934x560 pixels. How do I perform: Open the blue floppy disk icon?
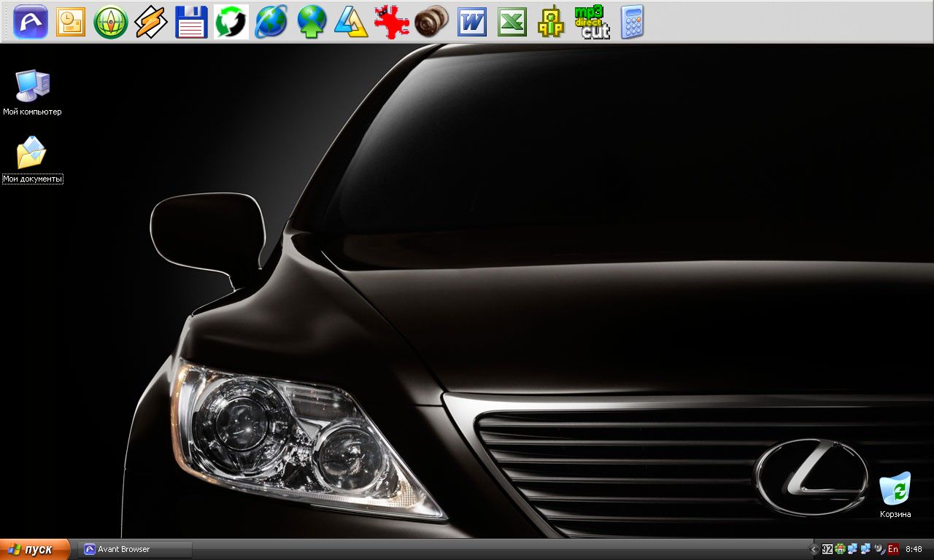[x=191, y=22]
